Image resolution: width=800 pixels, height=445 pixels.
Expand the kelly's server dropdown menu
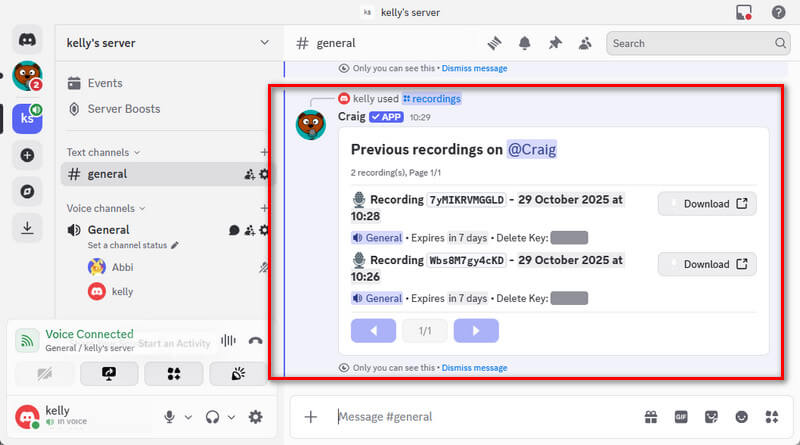point(264,43)
